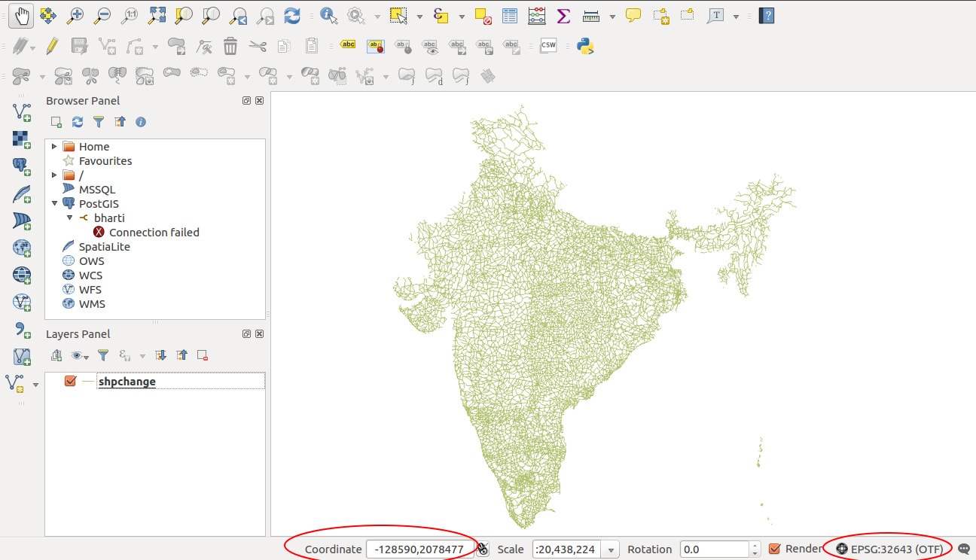
Task: Toggle mouse coordinate display with the icon
Action: (x=482, y=549)
